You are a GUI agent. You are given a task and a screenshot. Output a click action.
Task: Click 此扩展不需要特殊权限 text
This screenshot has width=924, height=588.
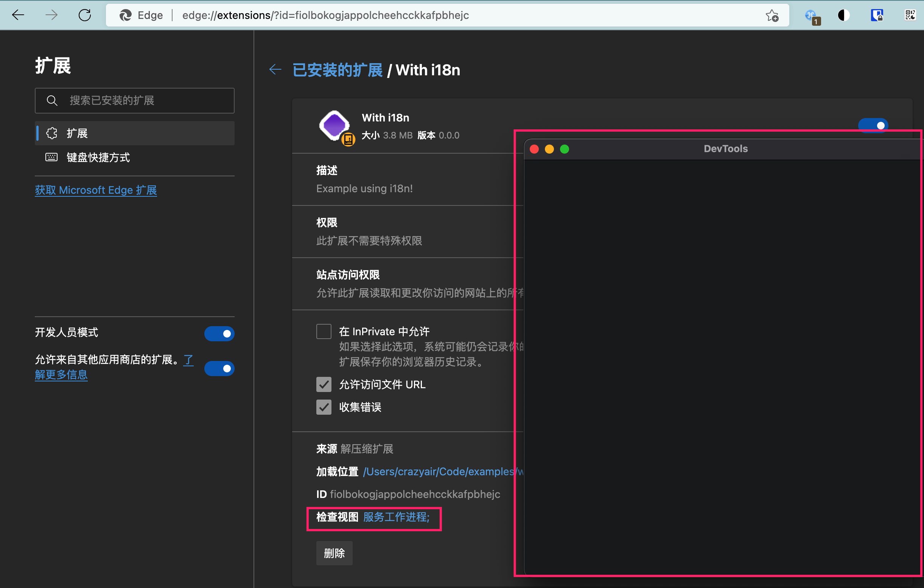click(x=369, y=241)
